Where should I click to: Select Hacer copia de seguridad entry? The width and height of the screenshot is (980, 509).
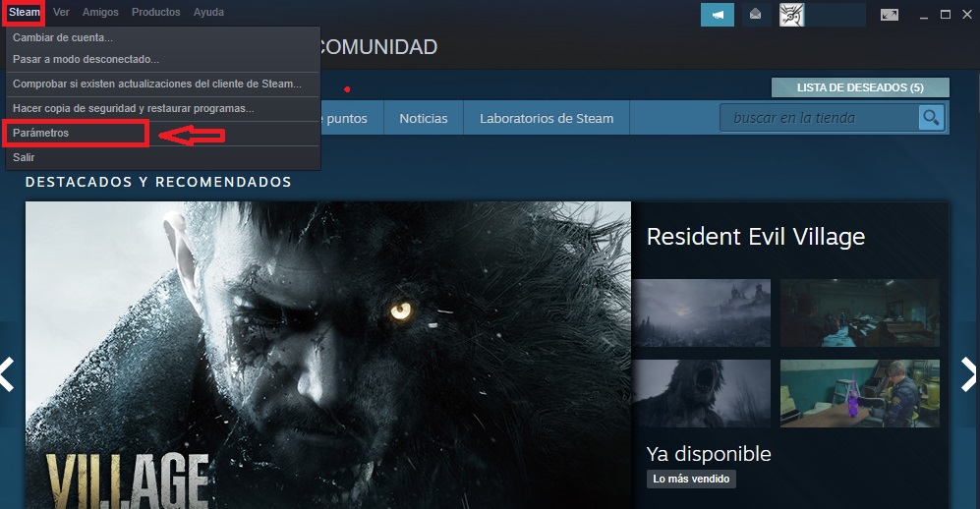pyautogui.click(x=162, y=108)
